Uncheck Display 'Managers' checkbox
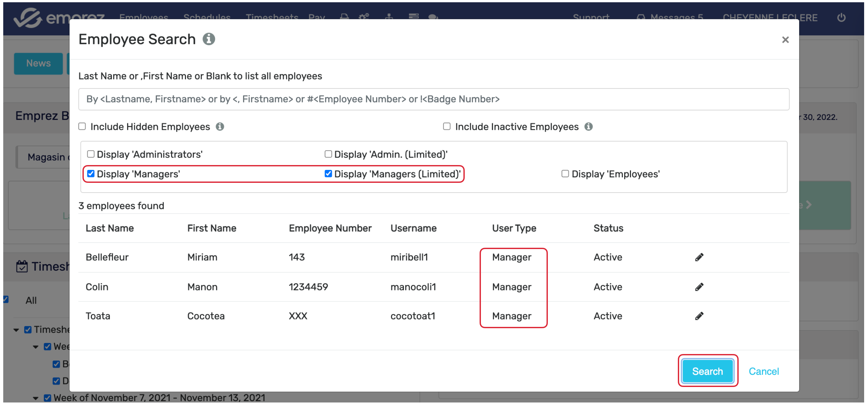This screenshot has width=868, height=407. pyautogui.click(x=91, y=174)
